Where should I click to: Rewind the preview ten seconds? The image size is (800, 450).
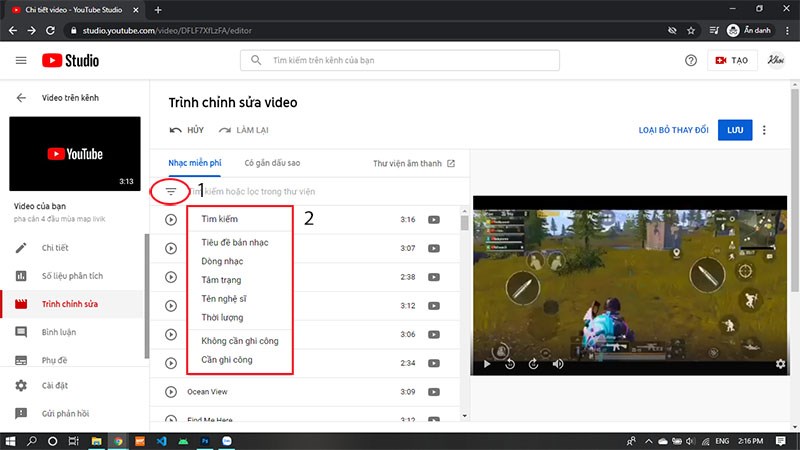click(510, 364)
